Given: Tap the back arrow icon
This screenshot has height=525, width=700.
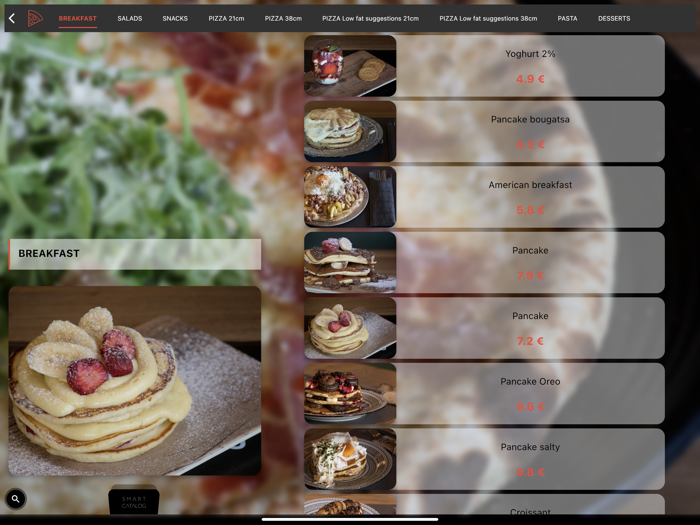Looking at the screenshot, I should point(12,18).
